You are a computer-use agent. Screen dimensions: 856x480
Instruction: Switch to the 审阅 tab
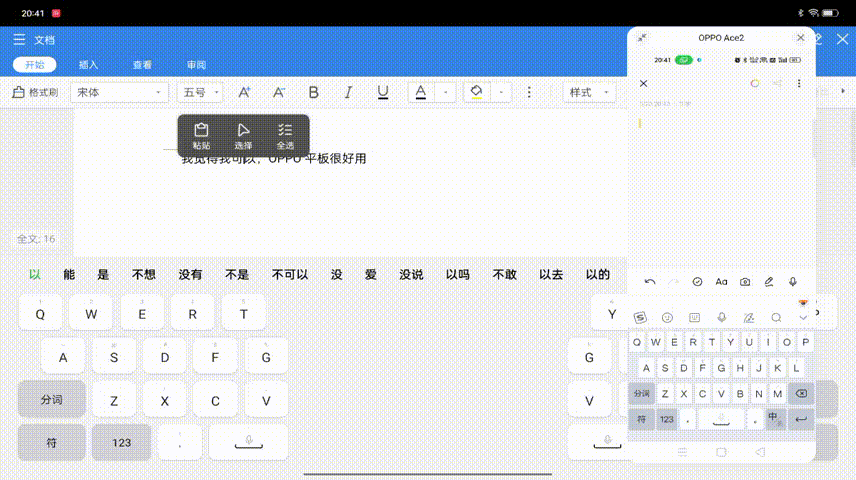pyautogui.click(x=196, y=65)
